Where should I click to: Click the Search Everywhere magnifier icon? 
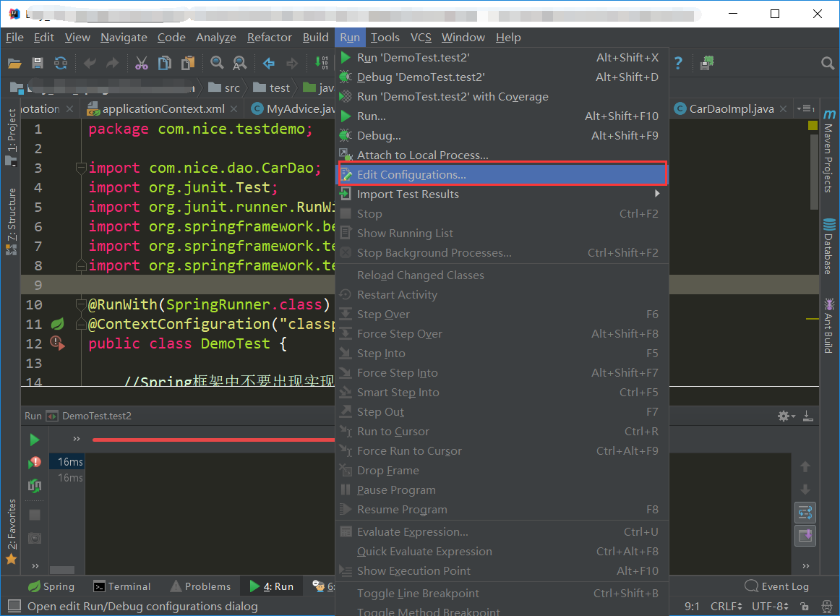click(x=828, y=63)
